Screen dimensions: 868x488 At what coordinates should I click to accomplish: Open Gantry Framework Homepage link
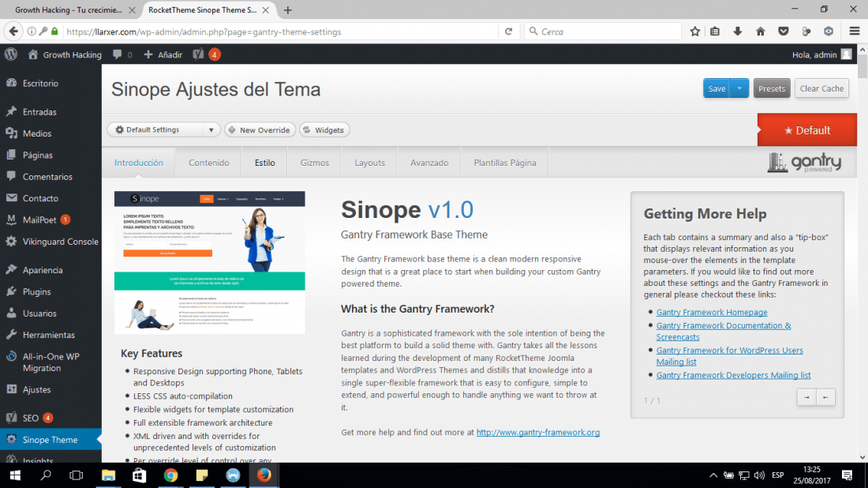712,313
